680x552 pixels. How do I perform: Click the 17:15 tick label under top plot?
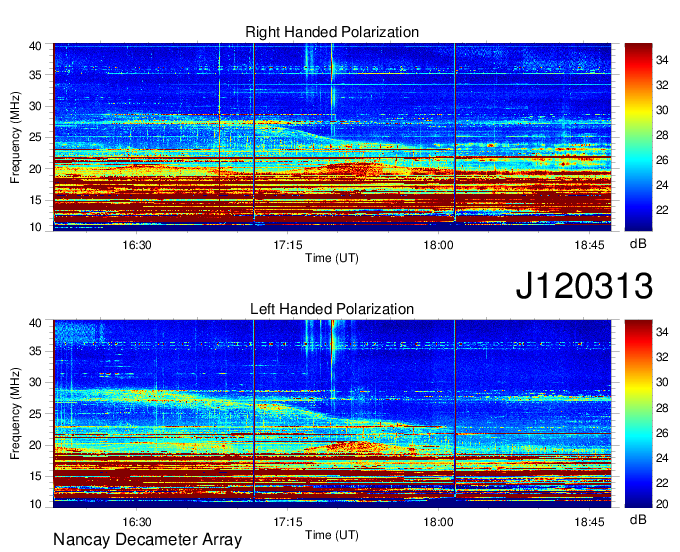point(288,245)
